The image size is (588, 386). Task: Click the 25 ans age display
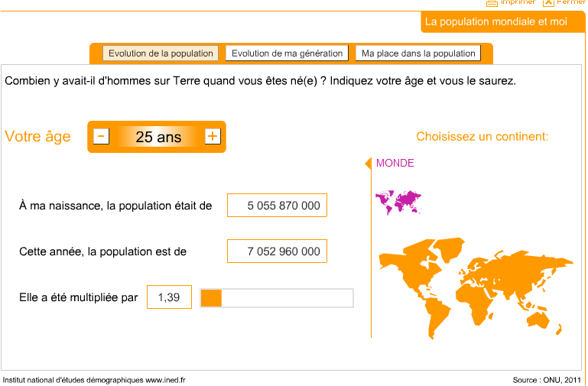(158, 137)
